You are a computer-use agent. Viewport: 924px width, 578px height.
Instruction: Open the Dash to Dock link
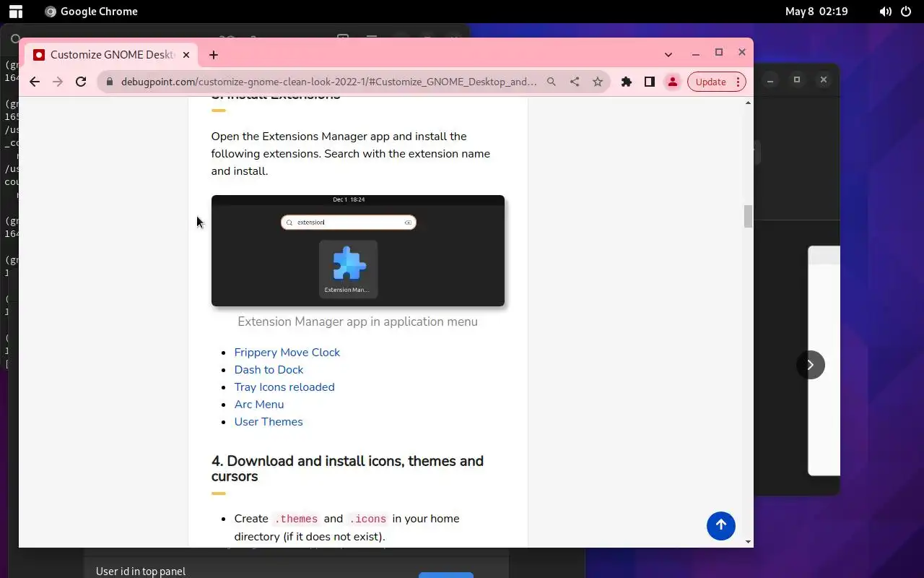[x=269, y=369]
